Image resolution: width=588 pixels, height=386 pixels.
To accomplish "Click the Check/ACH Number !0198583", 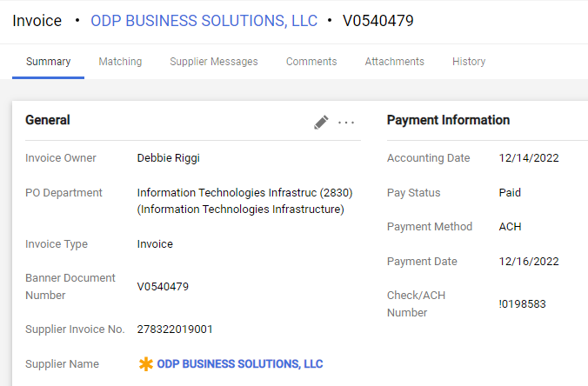I will (523, 304).
